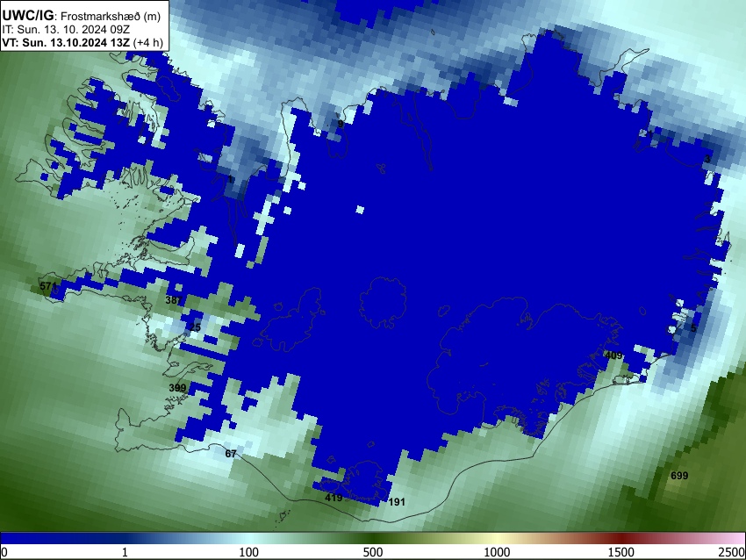Screen dimensions: 746x560
Task: Select the color scale label '2500'
Action: coord(732,552)
